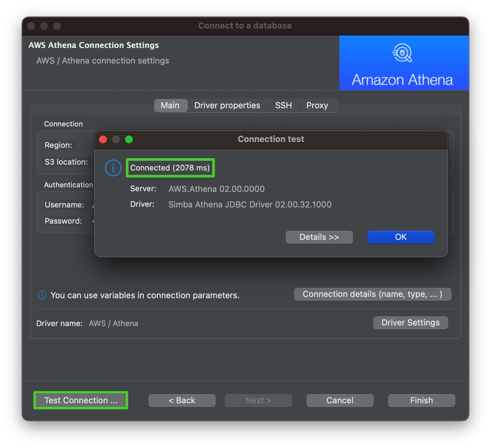Viewport: 491px width, 448px height.
Task: Click the info icon beside variables hint
Action: 42,295
